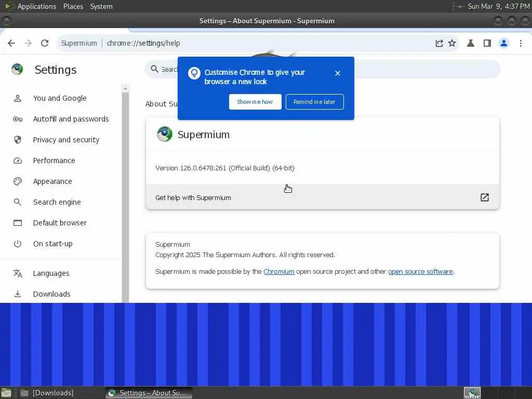Open You and Google settings
The height and width of the screenshot is (399, 532).
coord(60,98)
